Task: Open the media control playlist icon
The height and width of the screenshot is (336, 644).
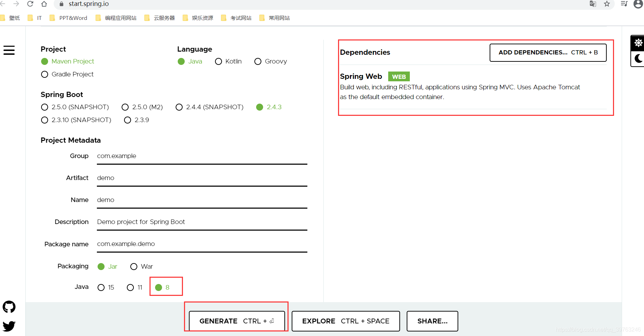Action: point(624,4)
